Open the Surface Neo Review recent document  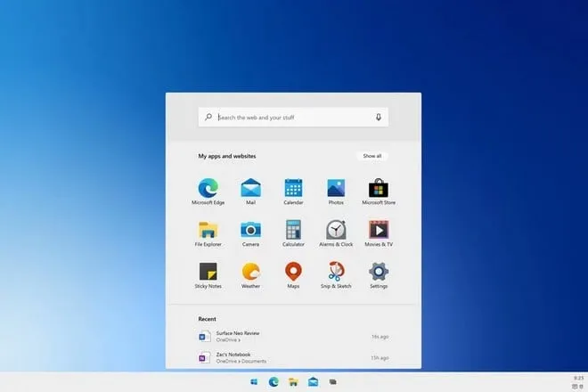point(237,335)
